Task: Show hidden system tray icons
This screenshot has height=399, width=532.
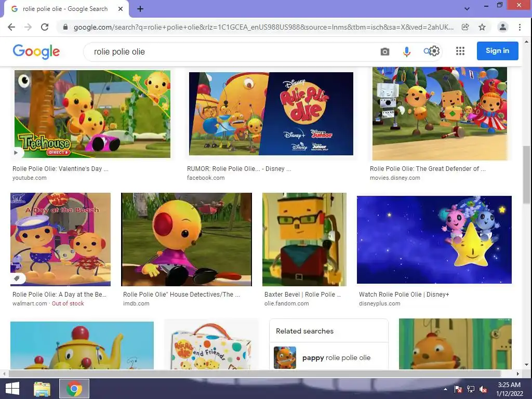Action: click(445, 389)
